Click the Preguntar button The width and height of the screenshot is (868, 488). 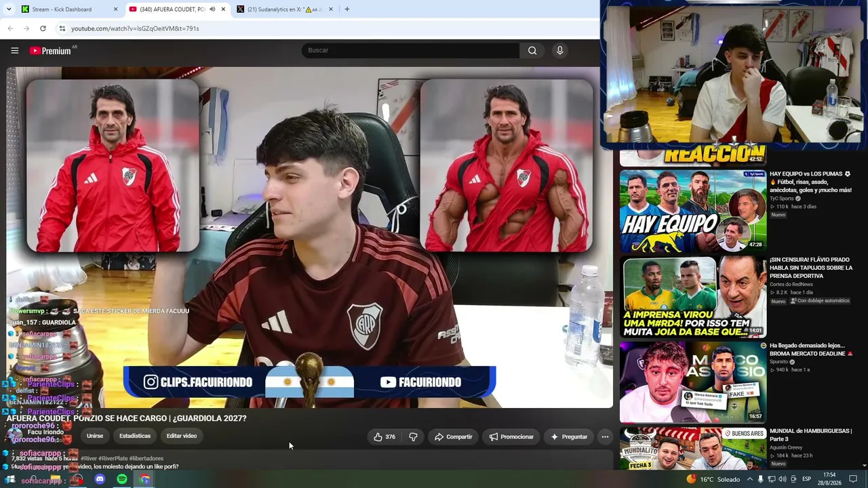[569, 437]
